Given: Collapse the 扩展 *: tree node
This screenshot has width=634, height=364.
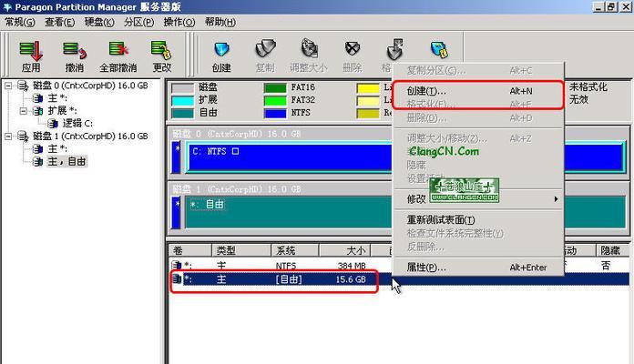Looking at the screenshot, I should click(x=23, y=111).
